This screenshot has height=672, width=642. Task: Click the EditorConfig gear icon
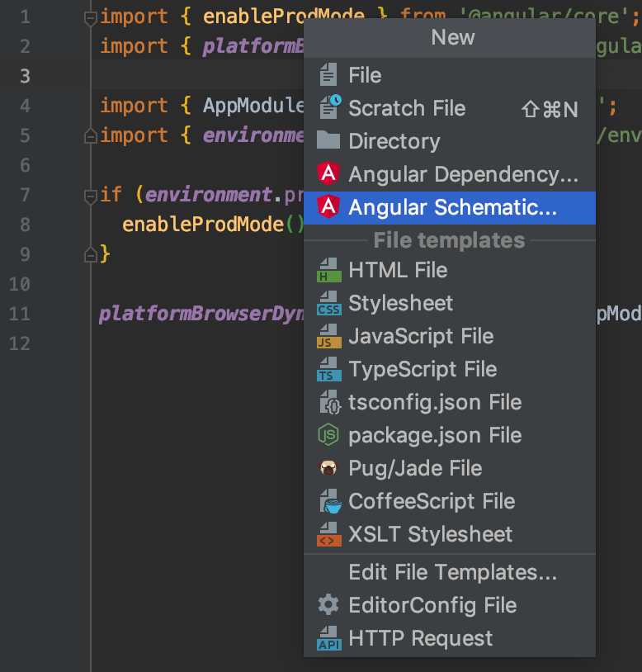328,604
